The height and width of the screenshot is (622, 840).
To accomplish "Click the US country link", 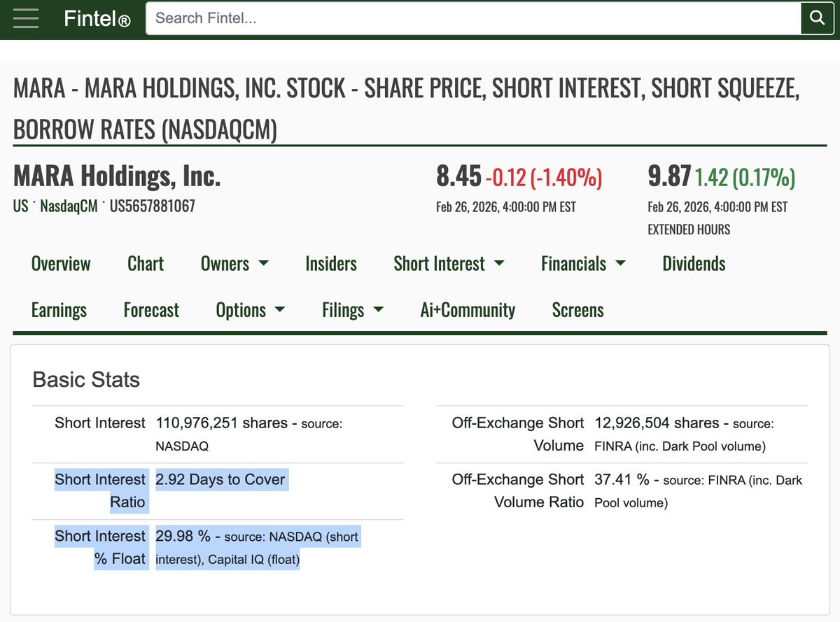I will pyautogui.click(x=20, y=206).
